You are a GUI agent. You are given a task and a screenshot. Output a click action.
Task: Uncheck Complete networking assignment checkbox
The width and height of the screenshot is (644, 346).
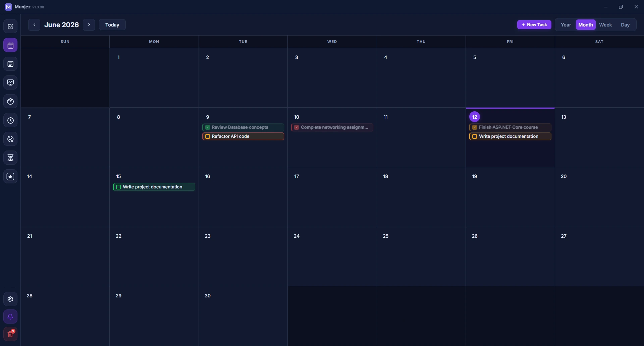pyautogui.click(x=297, y=127)
